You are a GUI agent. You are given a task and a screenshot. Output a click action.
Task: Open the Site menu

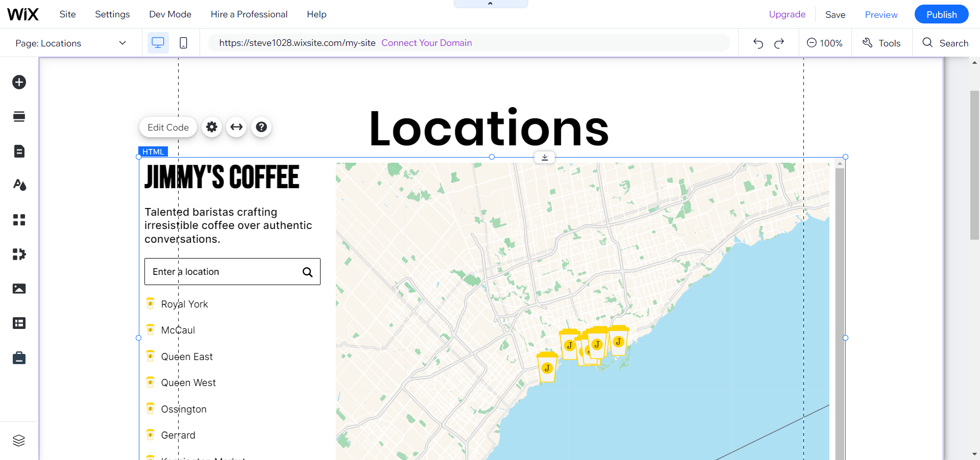67,14
